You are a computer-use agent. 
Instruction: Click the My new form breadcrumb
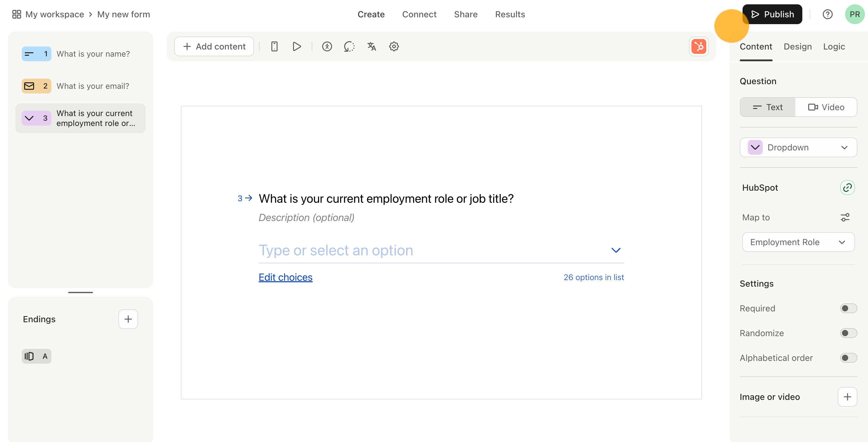pos(123,15)
